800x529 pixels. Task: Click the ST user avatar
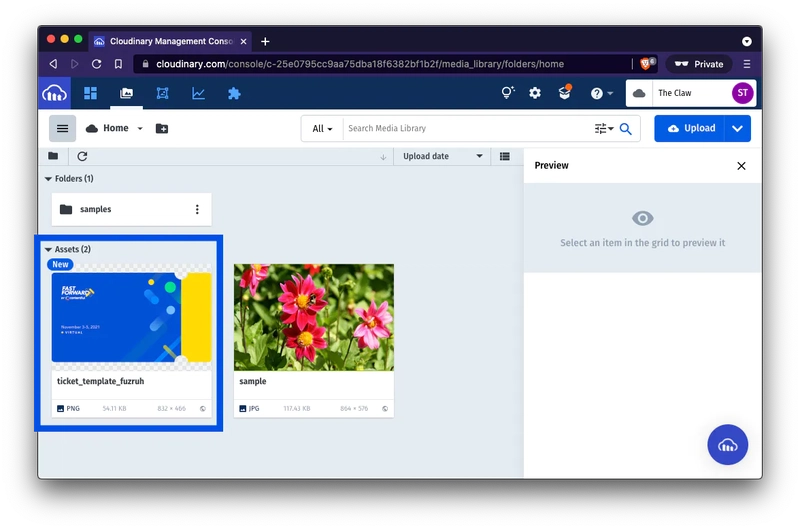(x=742, y=93)
